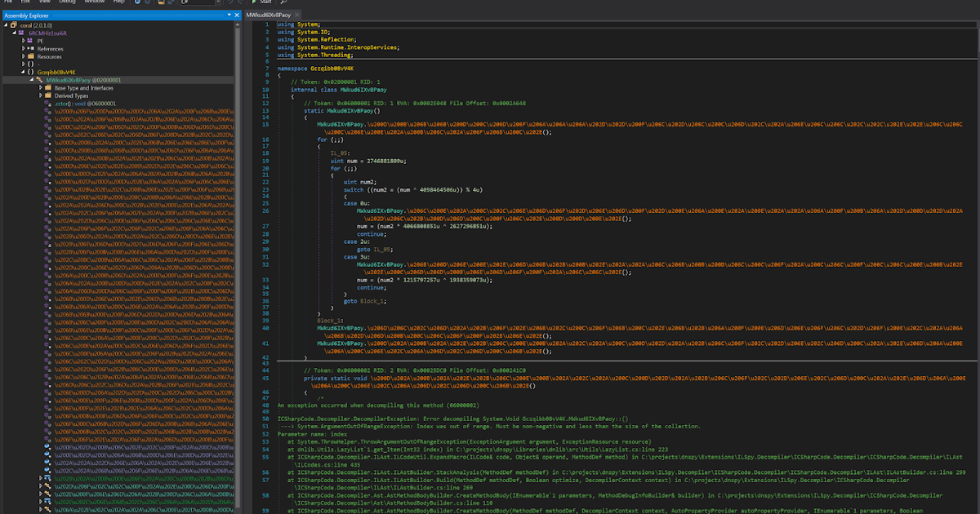The width and height of the screenshot is (980, 514).
Task: Click the Assembly Explorer vertical scrollbar
Action: click(x=238, y=269)
